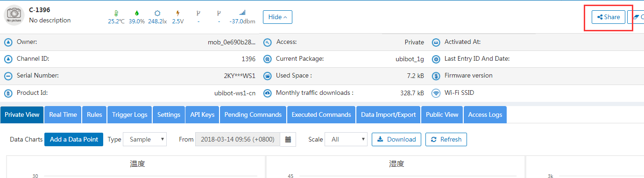This screenshot has height=178, width=644.
Task: Click the 25.2℃ temperature reading
Action: pyautogui.click(x=116, y=21)
